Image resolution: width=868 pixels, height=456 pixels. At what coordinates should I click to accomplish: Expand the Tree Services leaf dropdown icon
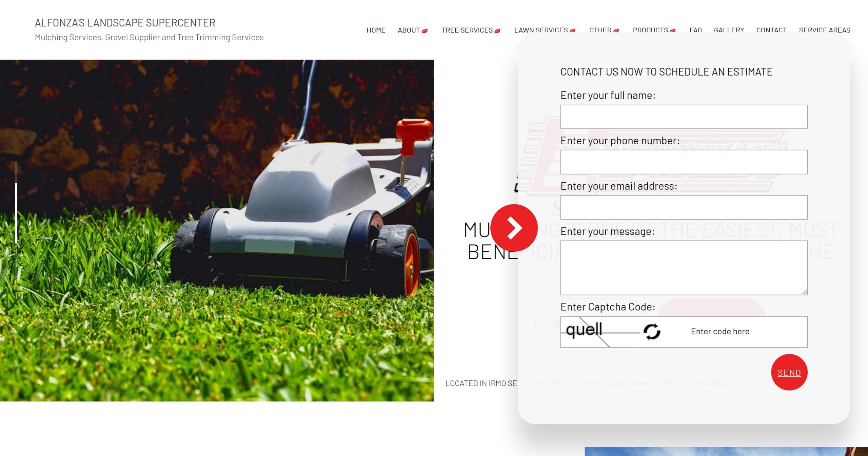(x=497, y=31)
